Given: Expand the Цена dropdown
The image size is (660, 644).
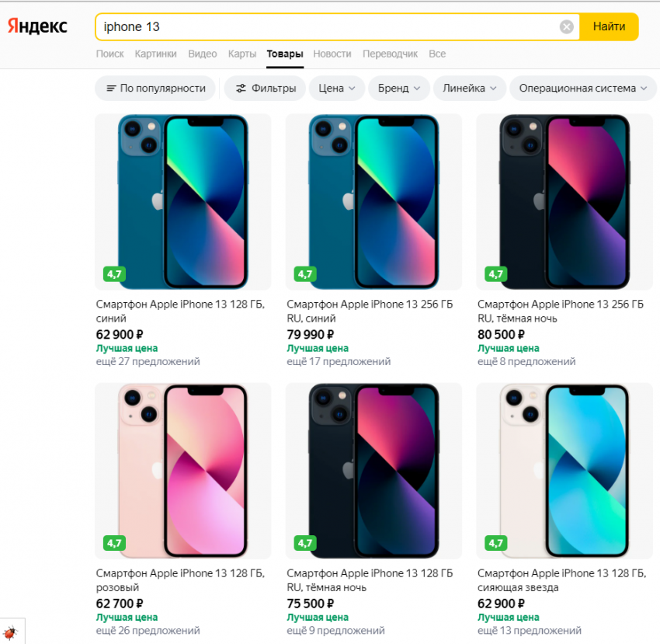Looking at the screenshot, I should 337,89.
